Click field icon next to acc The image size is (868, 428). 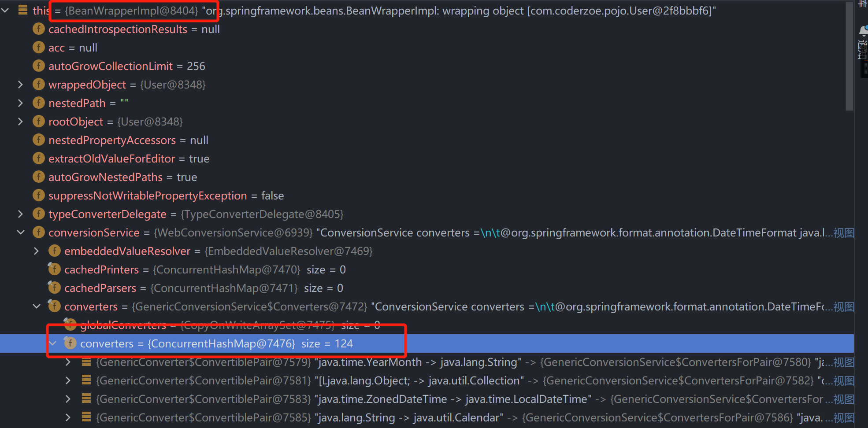click(x=39, y=48)
